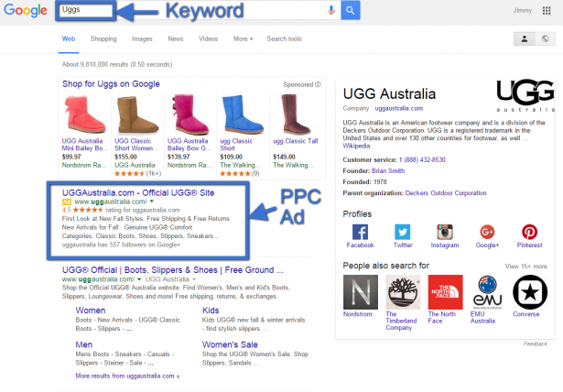Open UGG Classic Short Women product image
Screen dimensions: 563x392
136,114
